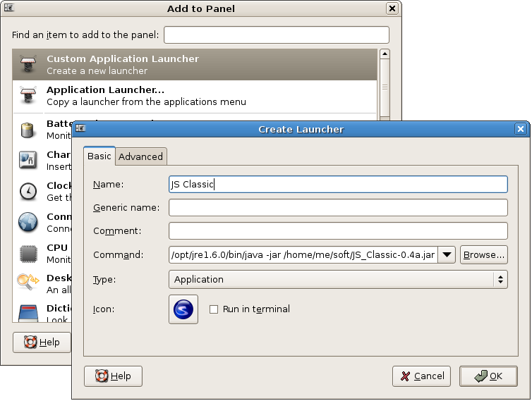Enable the Run in terminal checkbox
The image size is (532, 401).
214,309
